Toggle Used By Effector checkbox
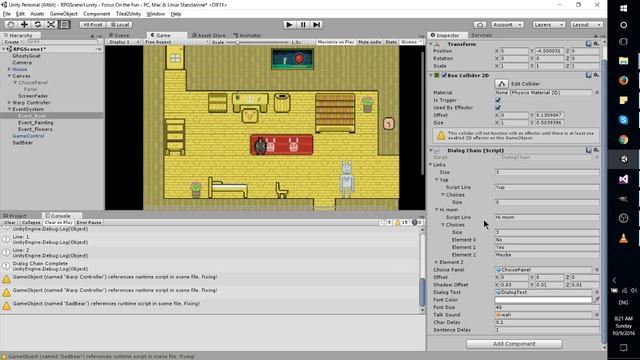The image size is (640, 360). coord(498,108)
